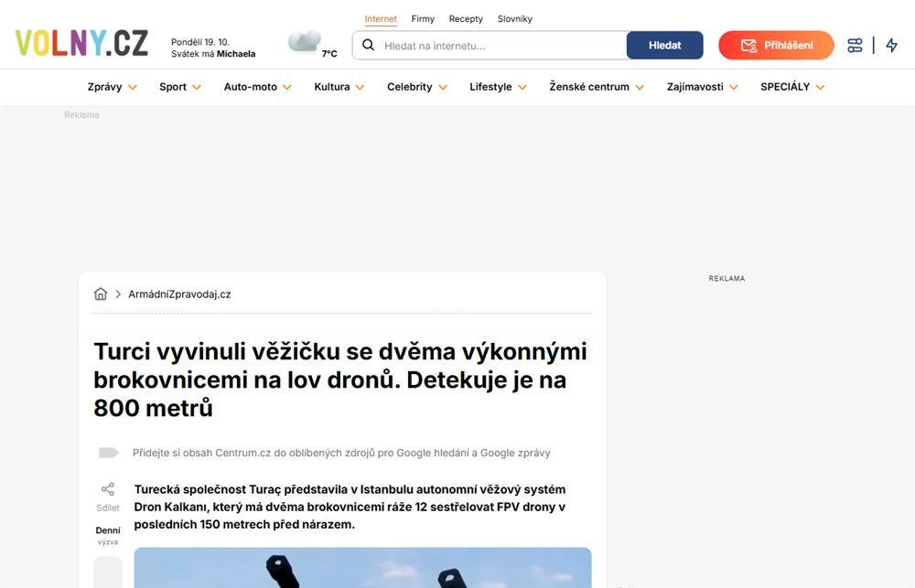The width and height of the screenshot is (915, 588).
Task: Switch to the Slovníky search tab
Action: pos(514,18)
